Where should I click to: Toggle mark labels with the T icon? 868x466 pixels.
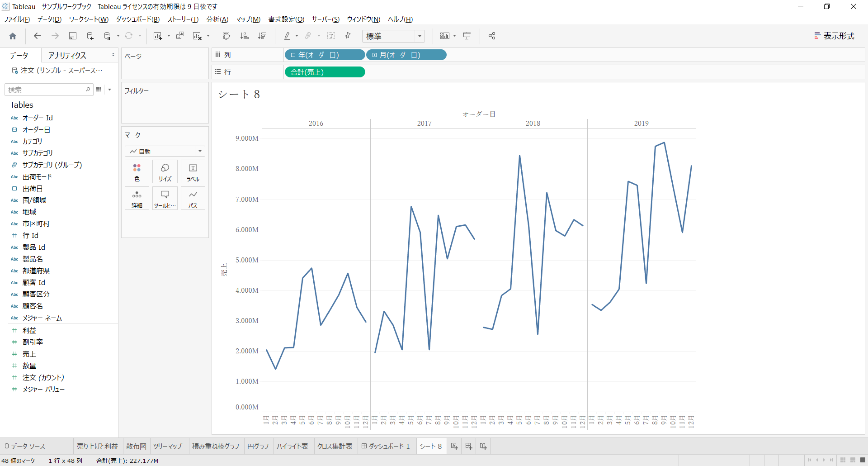[331, 36]
